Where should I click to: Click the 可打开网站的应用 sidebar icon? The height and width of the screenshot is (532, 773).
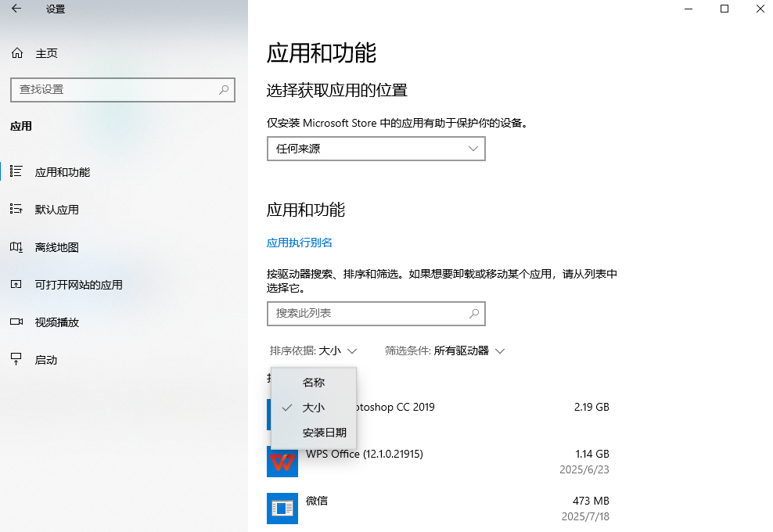tap(16, 284)
